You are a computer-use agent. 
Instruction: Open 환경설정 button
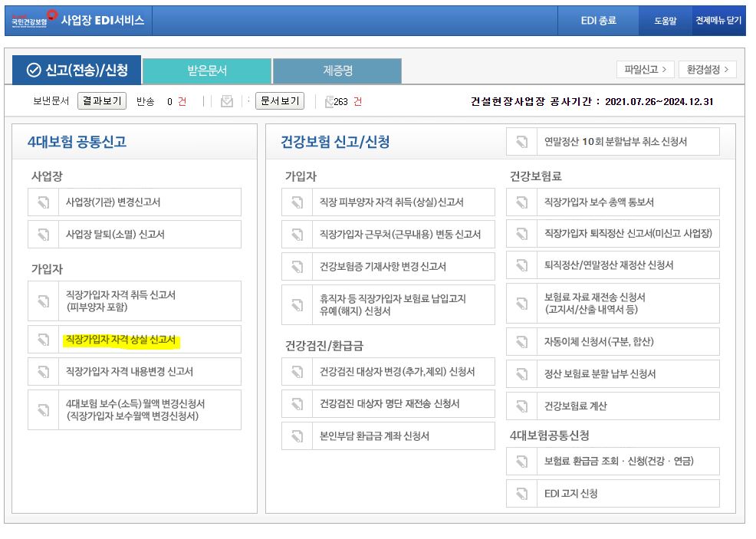(707, 70)
